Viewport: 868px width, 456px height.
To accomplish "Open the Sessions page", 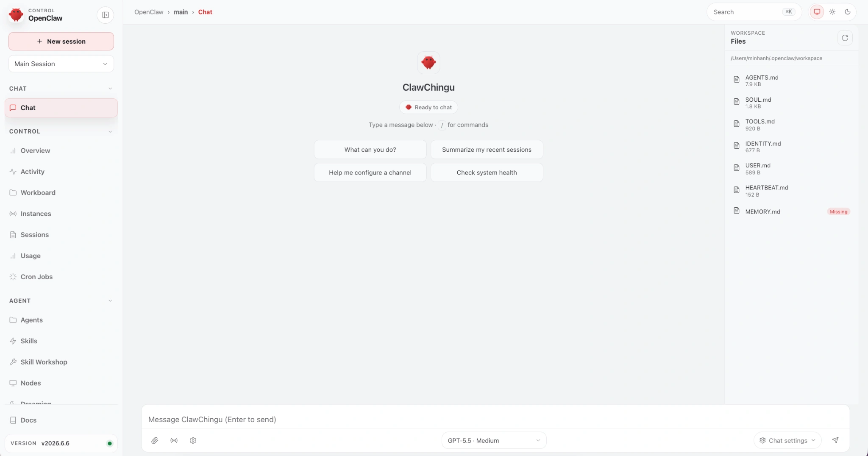I will [61, 235].
